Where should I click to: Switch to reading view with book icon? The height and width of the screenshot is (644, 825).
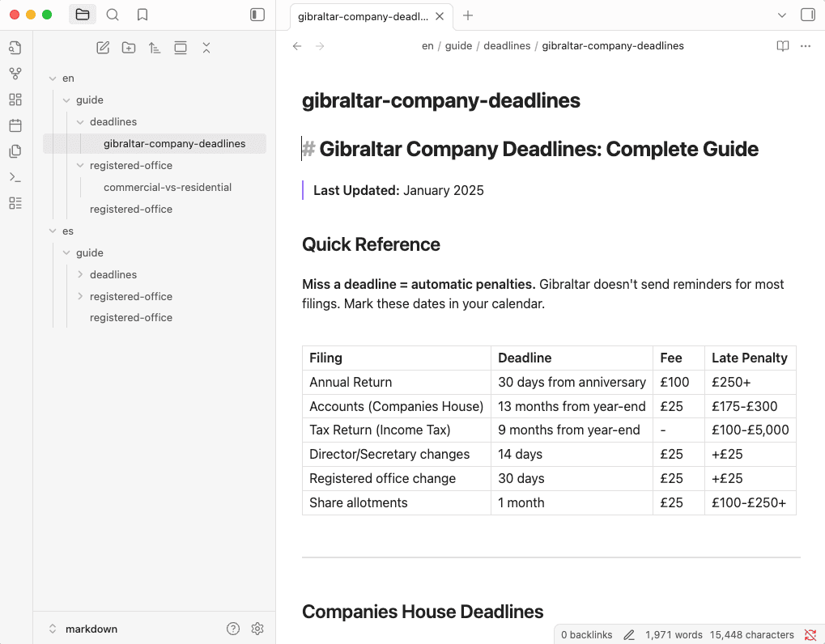tap(782, 46)
